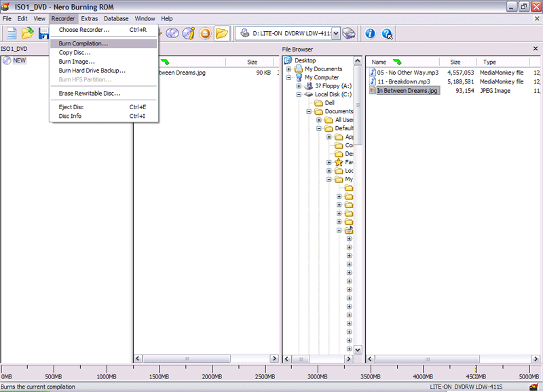Click the What's This help cursor icon
The width and height of the screenshot is (543, 392).
point(387,33)
